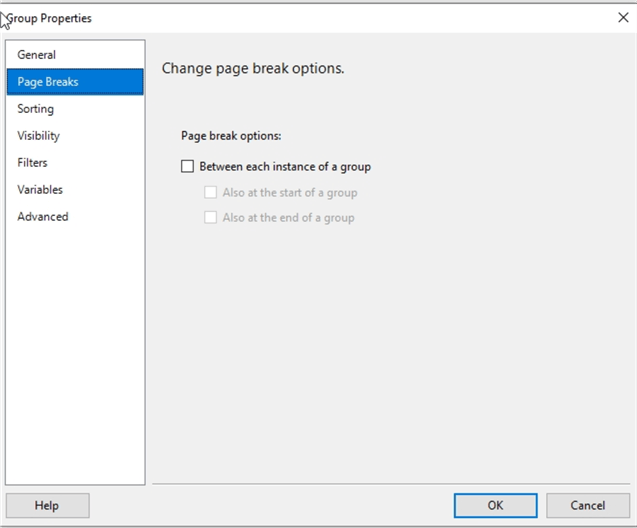Tick the Between each instance checkbox square
The image size is (637, 528).
[x=187, y=166]
